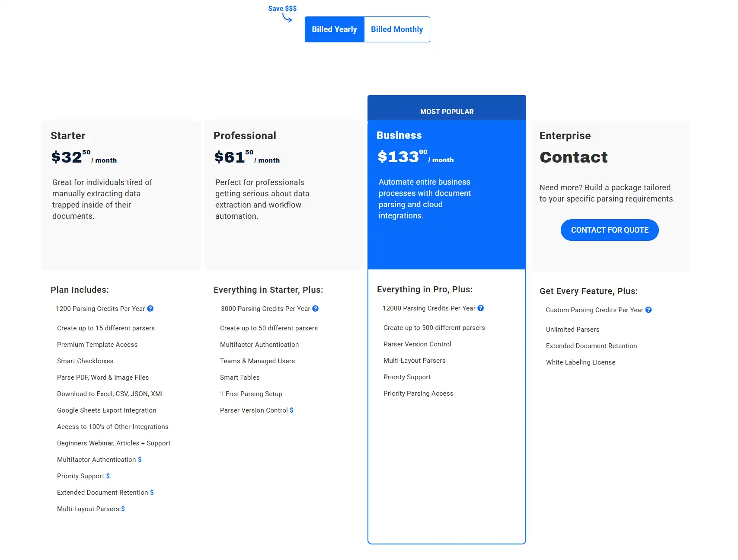Click dollar icon beside Starter Extended Document Retention

coord(152,493)
